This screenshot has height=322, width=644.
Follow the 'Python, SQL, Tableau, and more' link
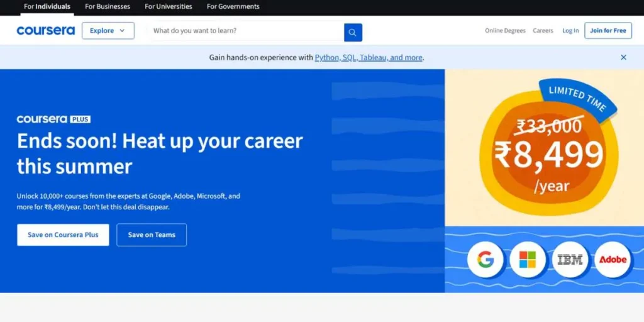click(x=369, y=57)
